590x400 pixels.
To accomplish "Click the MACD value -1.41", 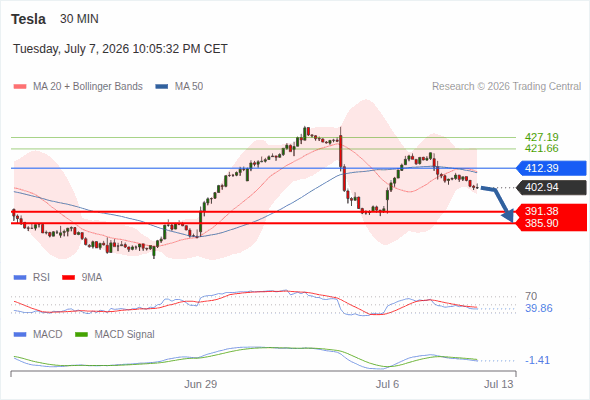I will 537,360.
